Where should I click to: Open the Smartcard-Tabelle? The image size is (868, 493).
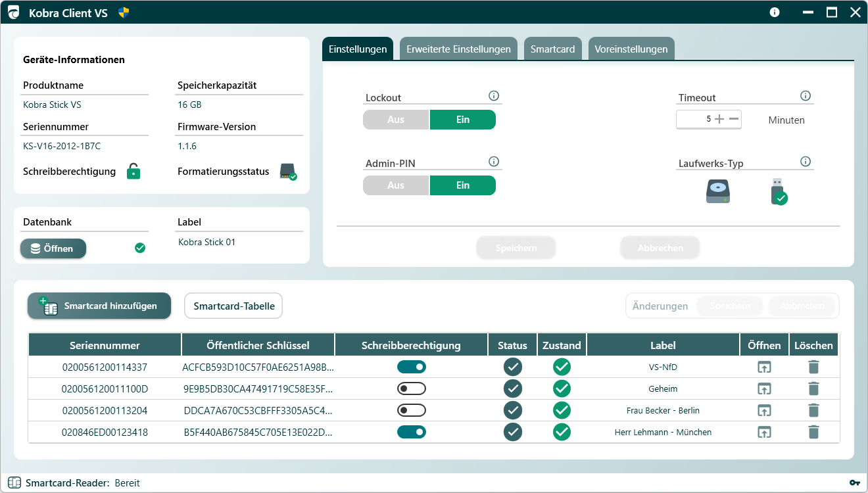pyautogui.click(x=233, y=306)
